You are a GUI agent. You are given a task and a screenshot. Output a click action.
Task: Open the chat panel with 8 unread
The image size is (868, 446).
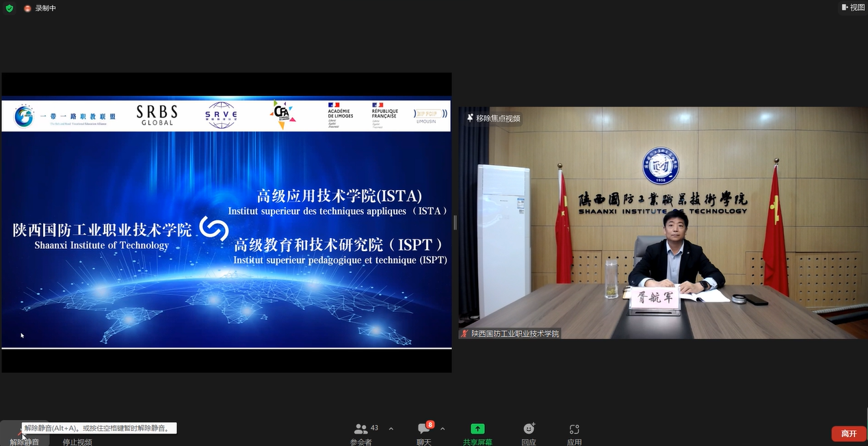[x=424, y=429]
